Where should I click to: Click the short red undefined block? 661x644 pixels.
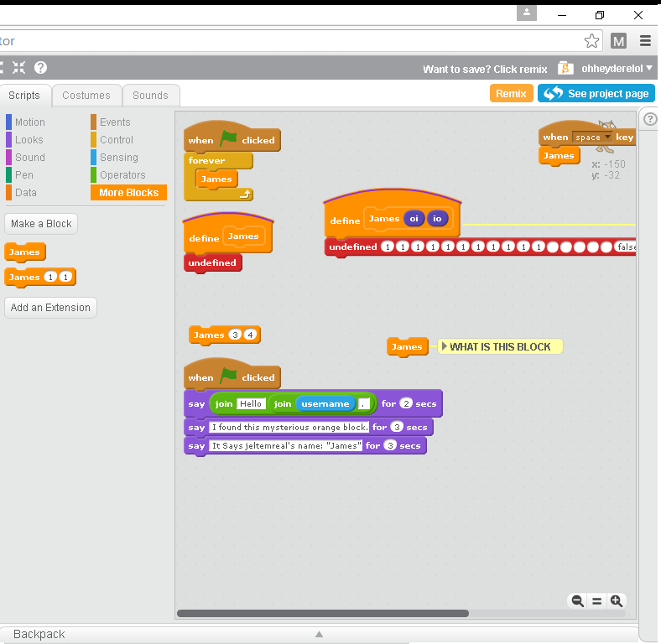[x=212, y=263]
